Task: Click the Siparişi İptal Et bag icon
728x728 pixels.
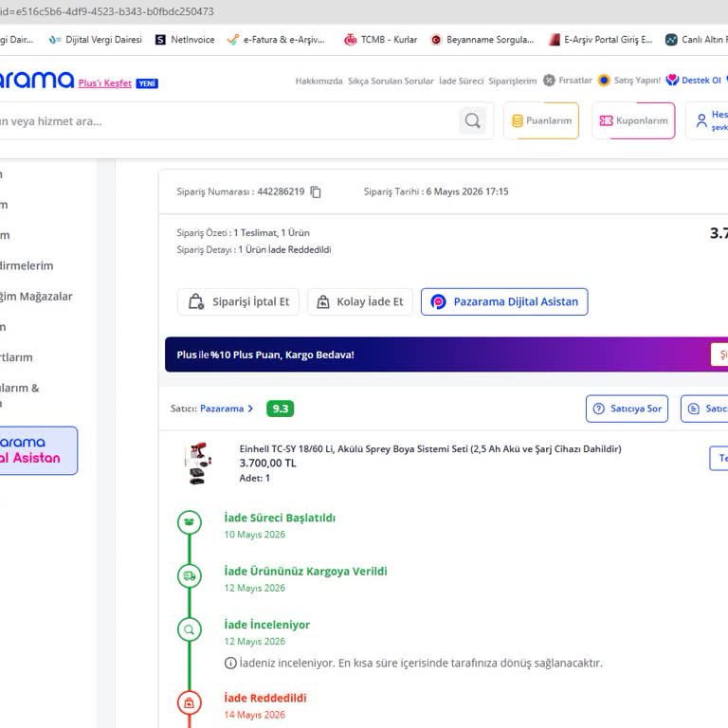Action: click(196, 301)
